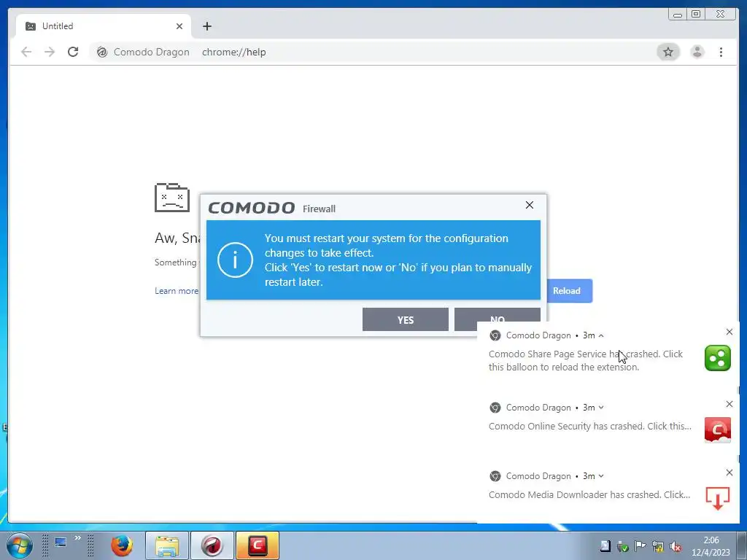Restore down the browser window
Screen dimensions: 747x560
[695, 15]
